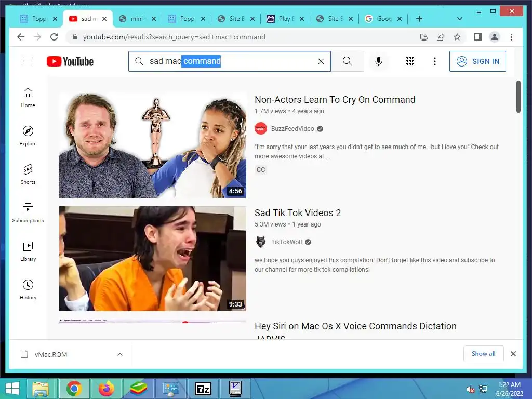Screen dimensions: 532x399
Task: Open Sad Tik Tok Videos 2 thumbnail
Action: pyautogui.click(x=153, y=259)
